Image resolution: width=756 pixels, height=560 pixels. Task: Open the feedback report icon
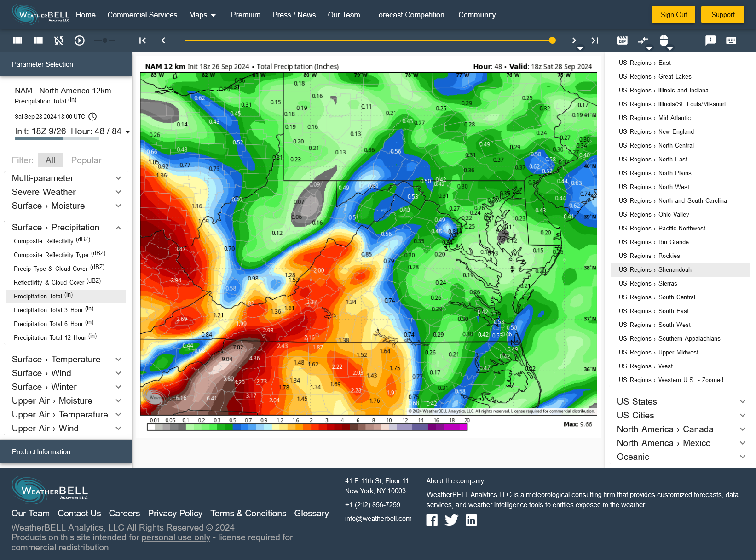pyautogui.click(x=710, y=40)
